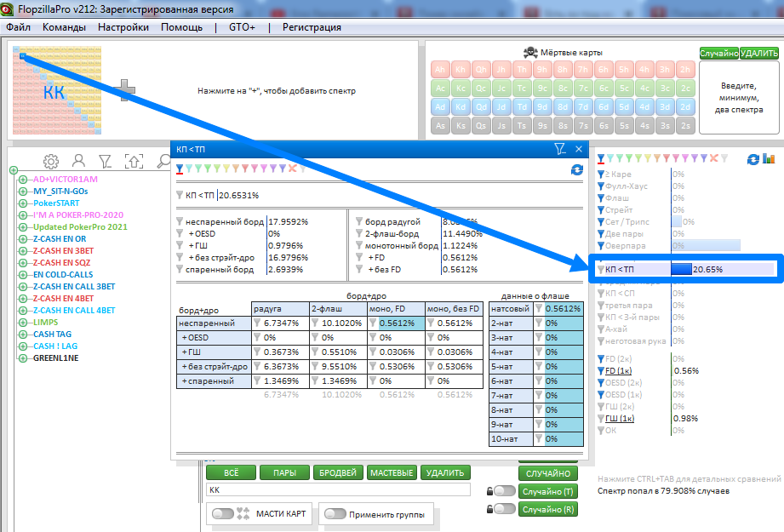
Task: Open the bar chart statistics icon
Action: (x=769, y=159)
